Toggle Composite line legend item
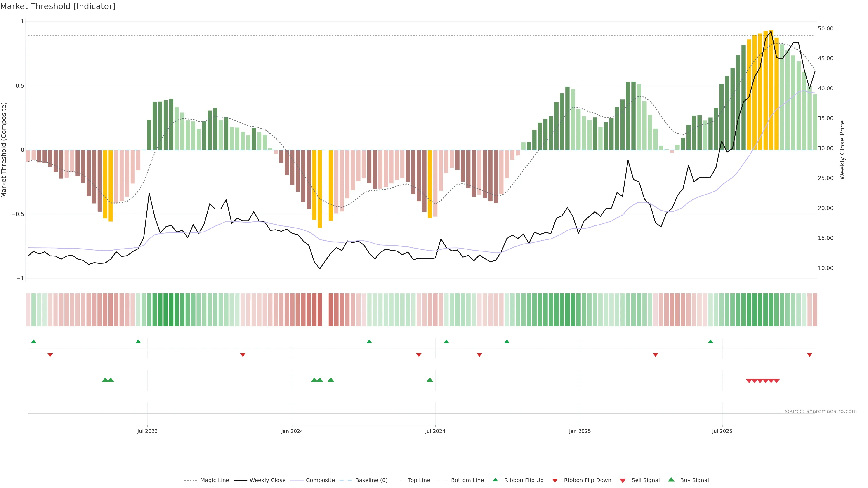This screenshot has width=868, height=488. (320, 480)
